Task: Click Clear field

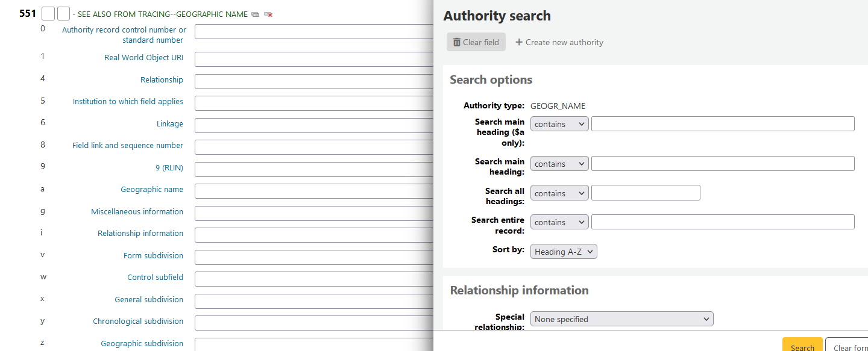Action: pos(480,42)
